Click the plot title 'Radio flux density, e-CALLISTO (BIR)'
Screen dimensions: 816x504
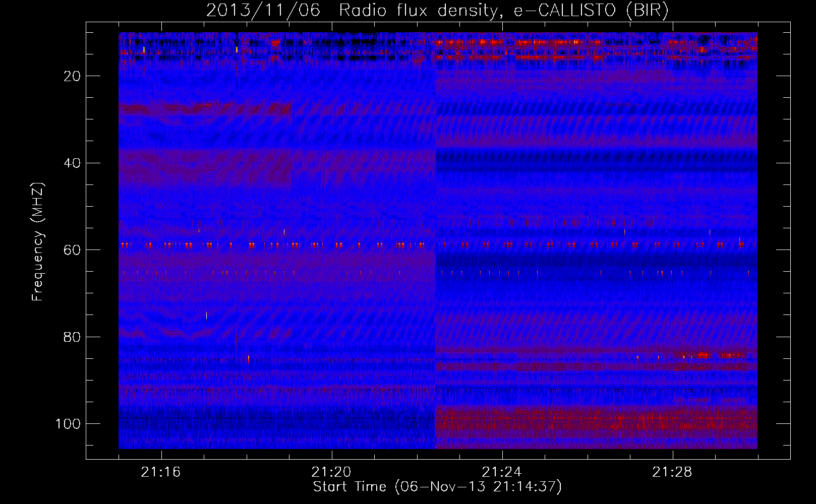click(x=503, y=11)
